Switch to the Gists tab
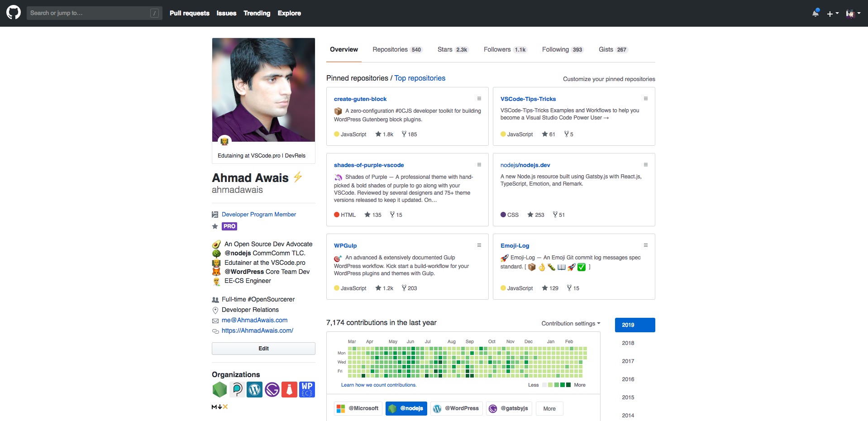The height and width of the screenshot is (421, 868). point(613,49)
